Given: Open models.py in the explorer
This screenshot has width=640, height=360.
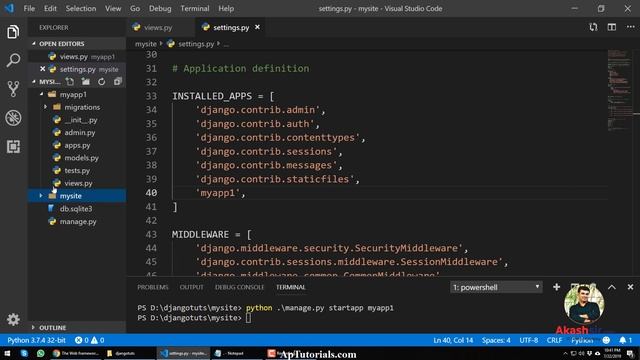Looking at the screenshot, I should pos(81,158).
